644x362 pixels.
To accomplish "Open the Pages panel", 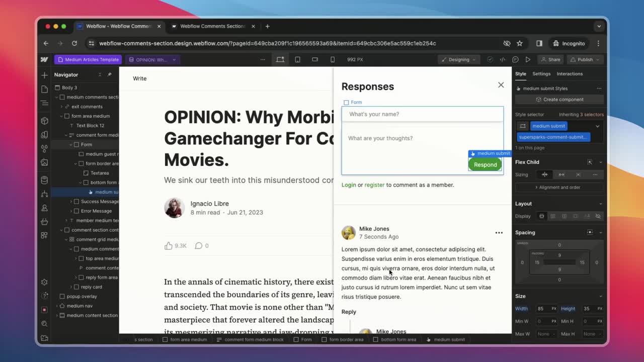I will coord(44,88).
